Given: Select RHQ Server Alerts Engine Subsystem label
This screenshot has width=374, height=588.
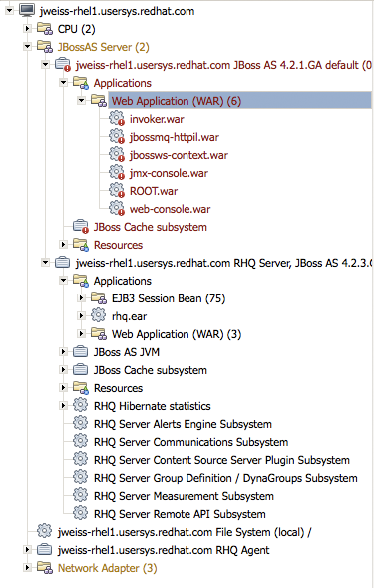Looking at the screenshot, I should coord(183,424).
